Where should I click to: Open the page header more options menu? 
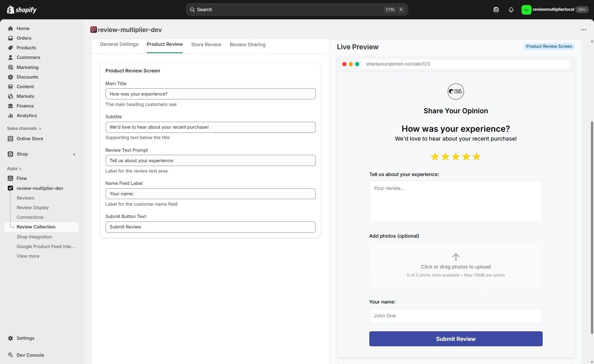(584, 30)
